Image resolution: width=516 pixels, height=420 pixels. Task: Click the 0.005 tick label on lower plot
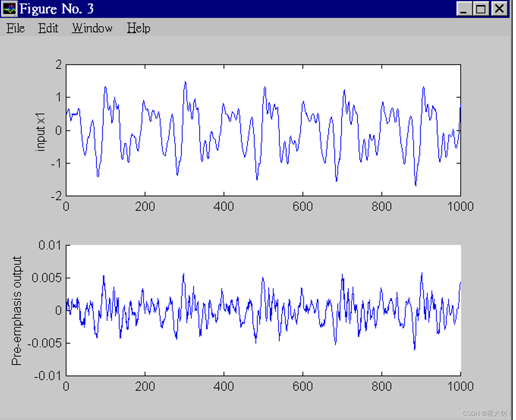click(x=47, y=278)
